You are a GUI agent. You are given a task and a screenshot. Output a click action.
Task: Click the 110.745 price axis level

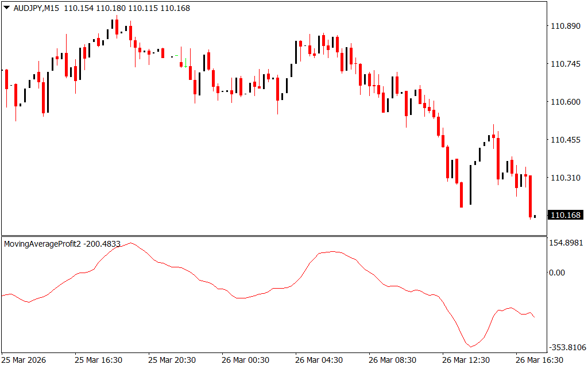click(566, 64)
